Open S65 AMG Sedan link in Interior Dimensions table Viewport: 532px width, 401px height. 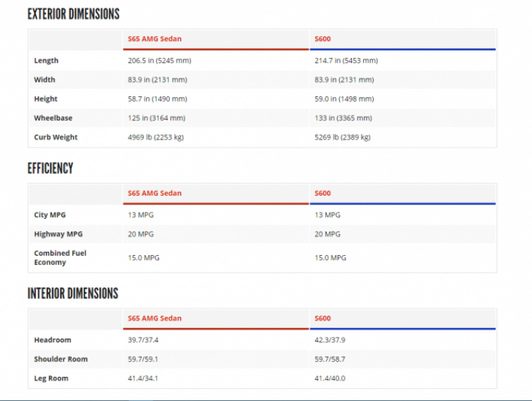coord(155,318)
